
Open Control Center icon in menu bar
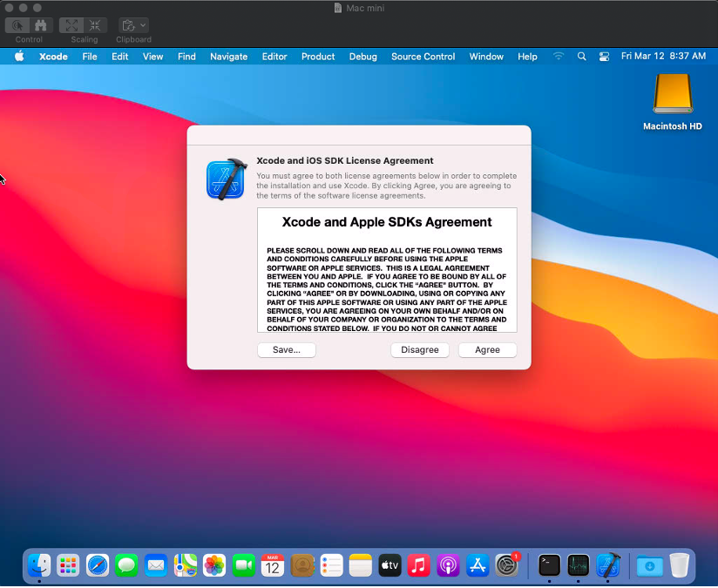click(x=605, y=57)
